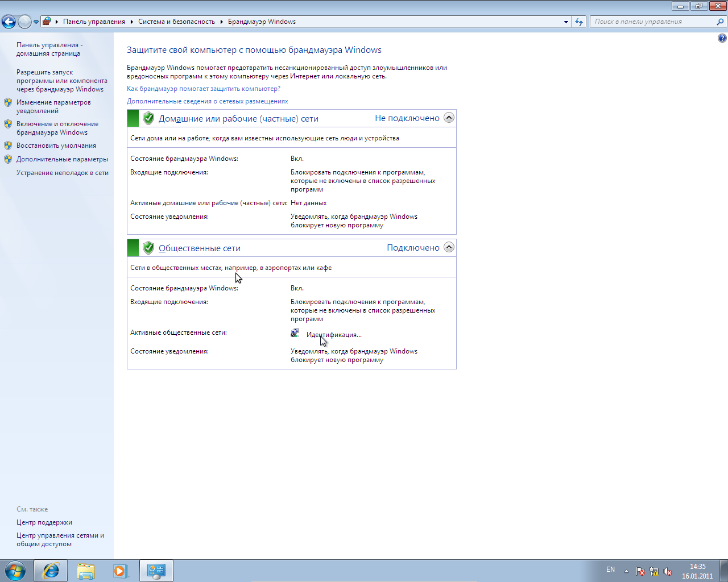
Task: Open 'Включение и отключение брандмауэра Windows'
Action: click(x=57, y=128)
